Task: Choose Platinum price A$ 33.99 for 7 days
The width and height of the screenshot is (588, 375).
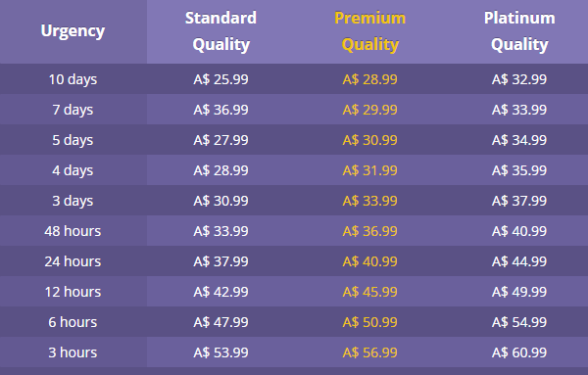Action: click(x=519, y=110)
